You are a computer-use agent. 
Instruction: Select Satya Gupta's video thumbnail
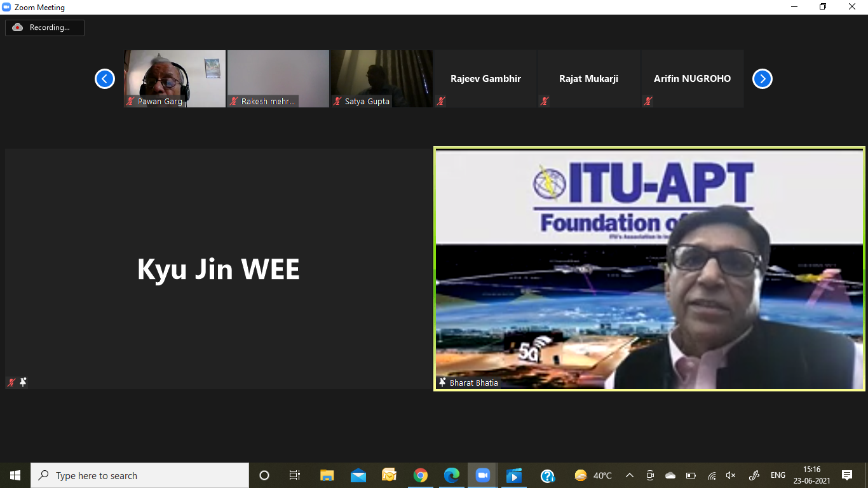(x=381, y=78)
